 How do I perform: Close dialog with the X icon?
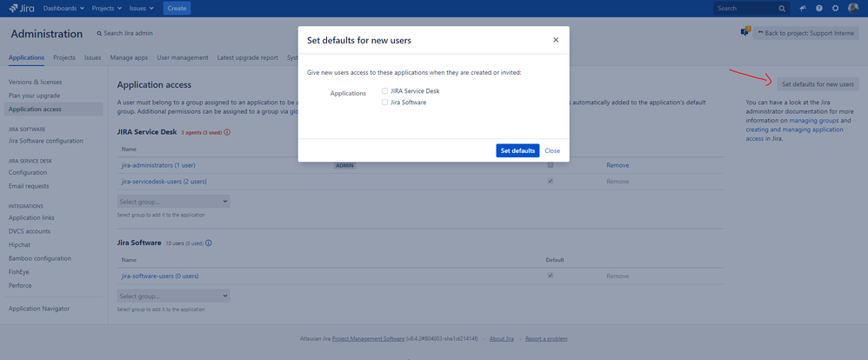[x=556, y=40]
